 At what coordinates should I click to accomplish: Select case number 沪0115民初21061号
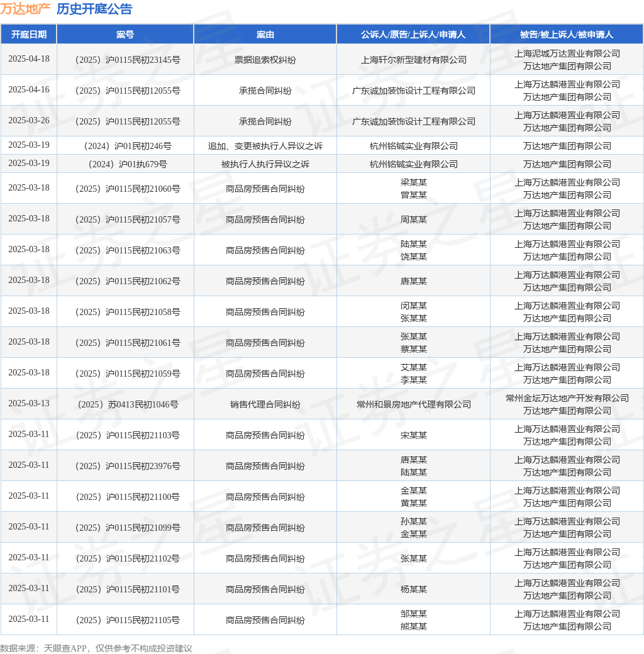(128, 343)
